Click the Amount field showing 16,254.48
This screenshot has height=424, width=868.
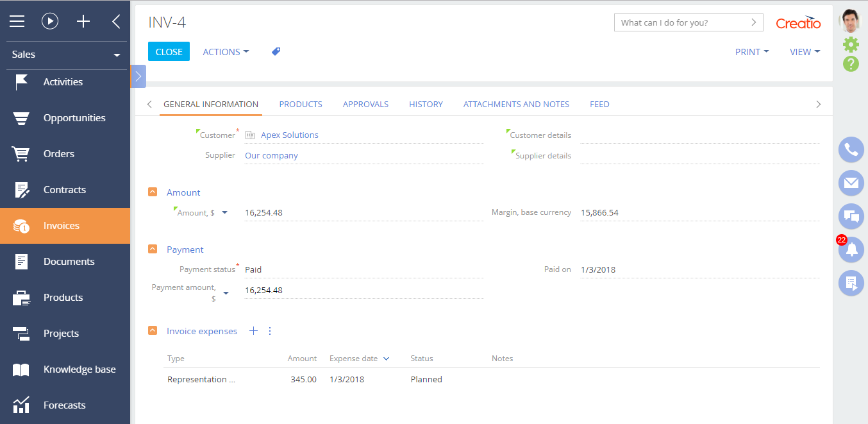tap(364, 213)
